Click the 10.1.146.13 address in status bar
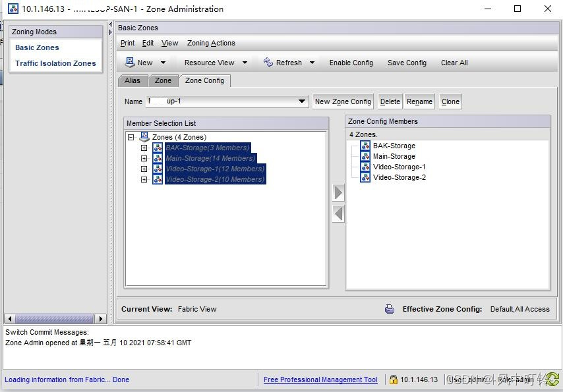This screenshot has height=392, width=563. pos(419,379)
